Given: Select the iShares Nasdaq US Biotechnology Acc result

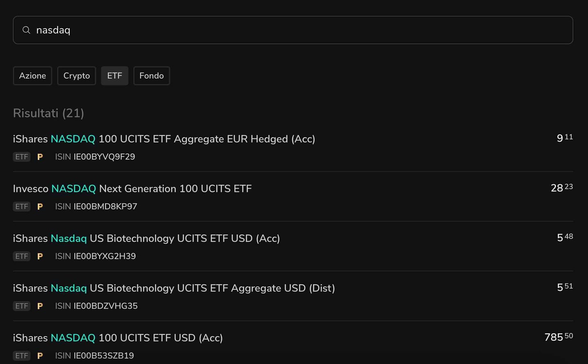Looking at the screenshot, I should pos(146,238).
